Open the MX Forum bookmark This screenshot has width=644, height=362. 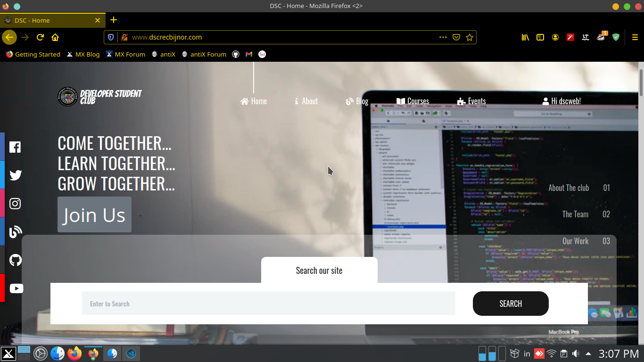(125, 54)
